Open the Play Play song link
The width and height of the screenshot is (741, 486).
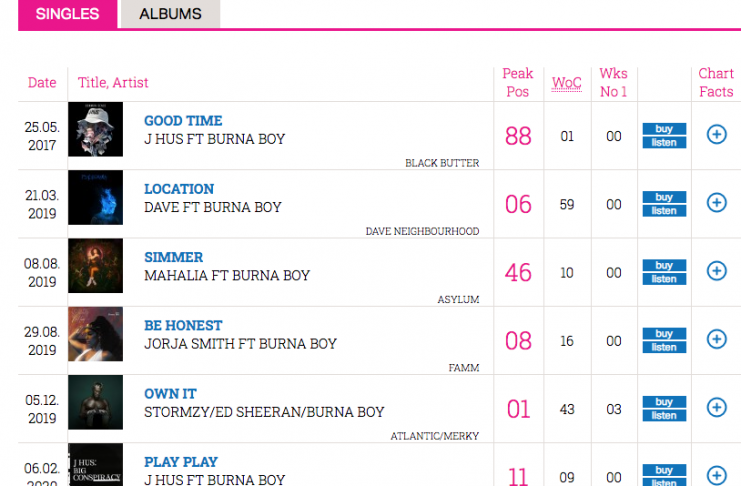pyautogui.click(x=181, y=462)
